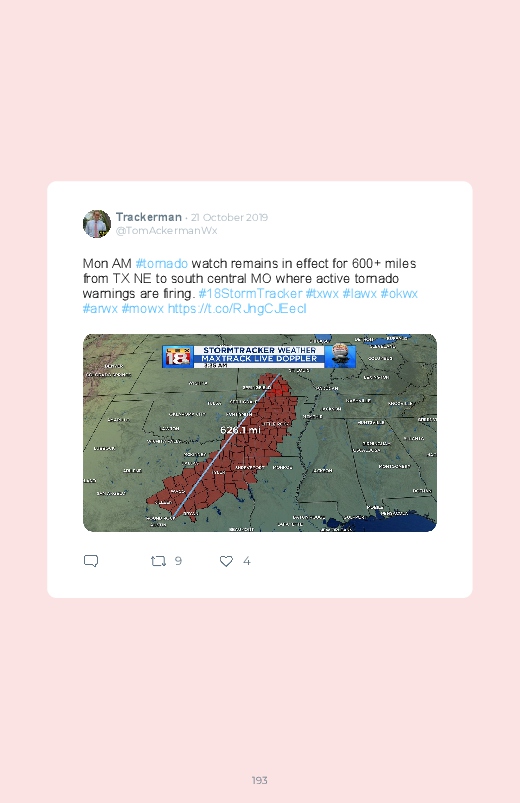
Task: Click the #arwx hashtag
Action: 100,309
